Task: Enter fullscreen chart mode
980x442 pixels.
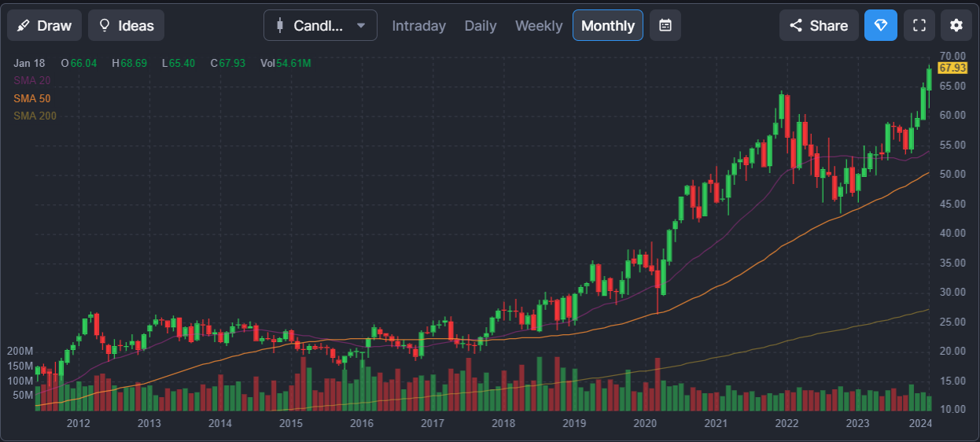Action: [x=919, y=25]
